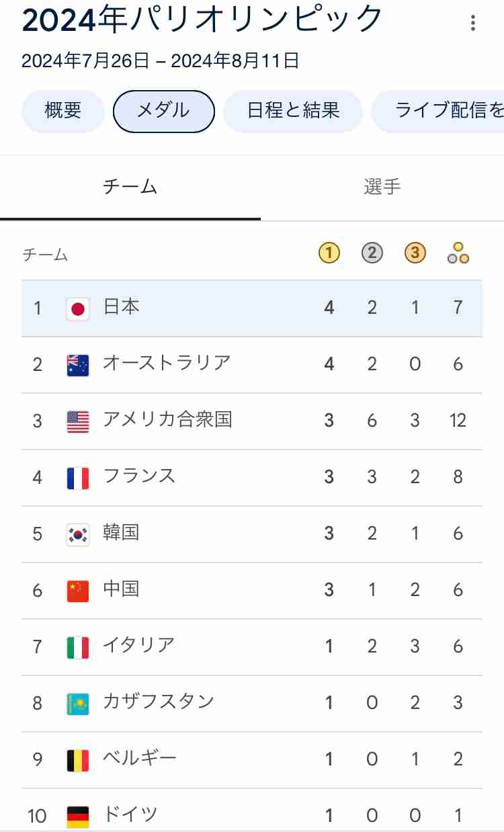Switch to the 選手 tab

pos(382,188)
